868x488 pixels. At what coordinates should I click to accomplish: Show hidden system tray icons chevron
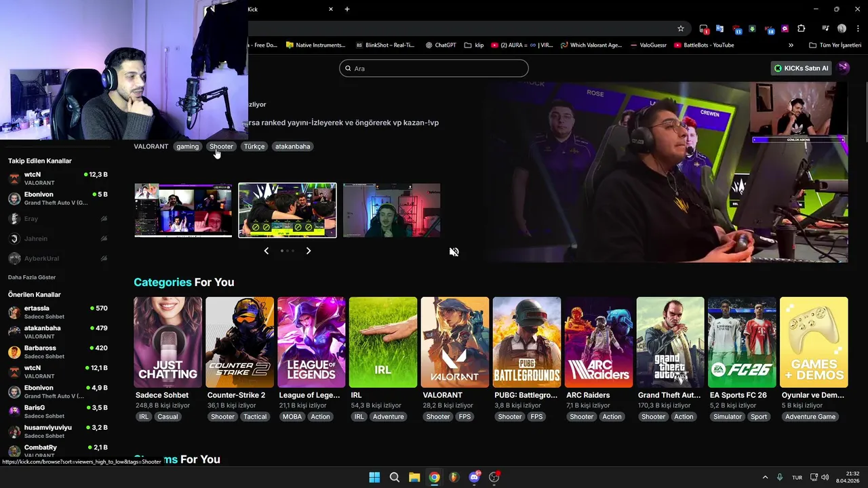[x=765, y=477]
